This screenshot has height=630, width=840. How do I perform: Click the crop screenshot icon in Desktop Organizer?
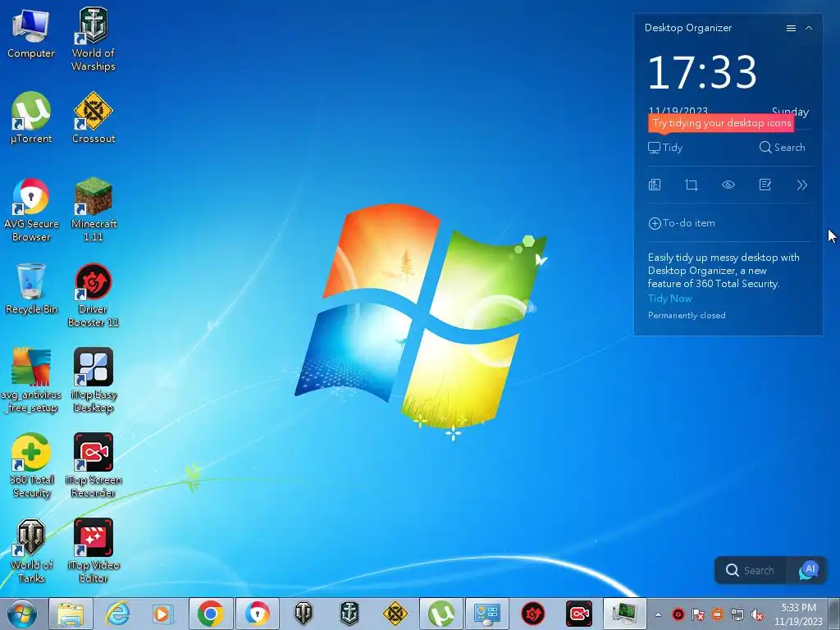[692, 185]
